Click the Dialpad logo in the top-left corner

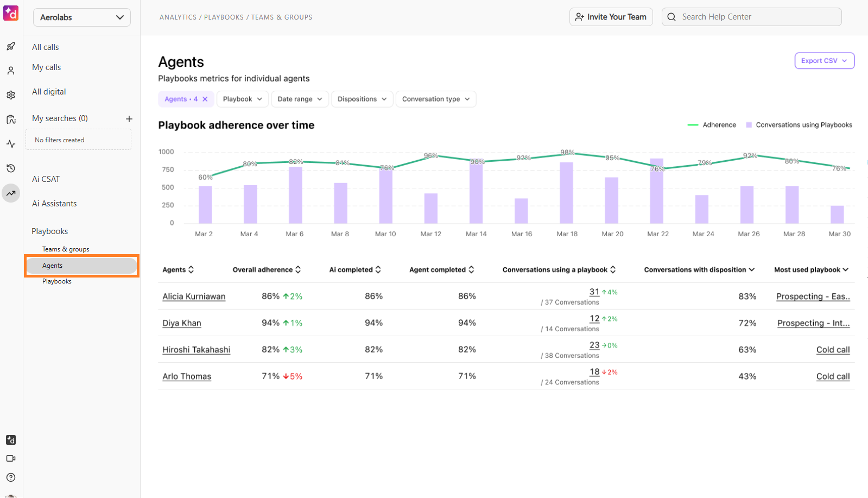(x=11, y=13)
